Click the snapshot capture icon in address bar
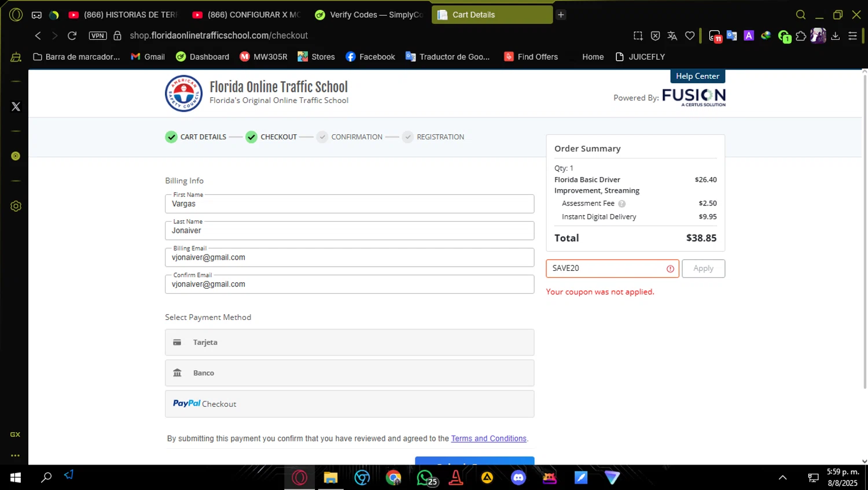 pyautogui.click(x=638, y=36)
